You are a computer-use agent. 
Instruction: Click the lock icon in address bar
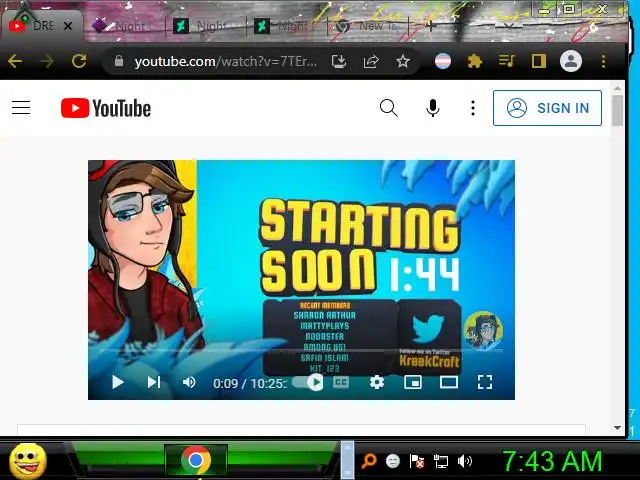119,61
